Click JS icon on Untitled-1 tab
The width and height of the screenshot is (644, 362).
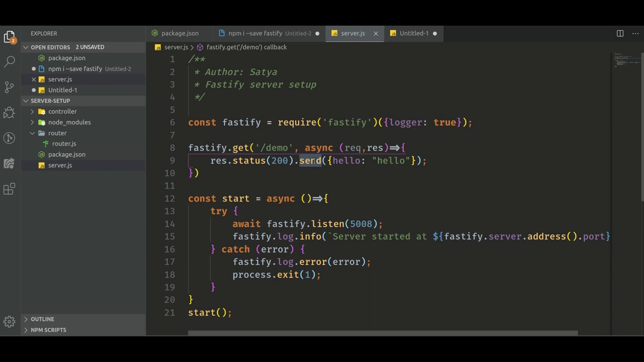coord(393,33)
